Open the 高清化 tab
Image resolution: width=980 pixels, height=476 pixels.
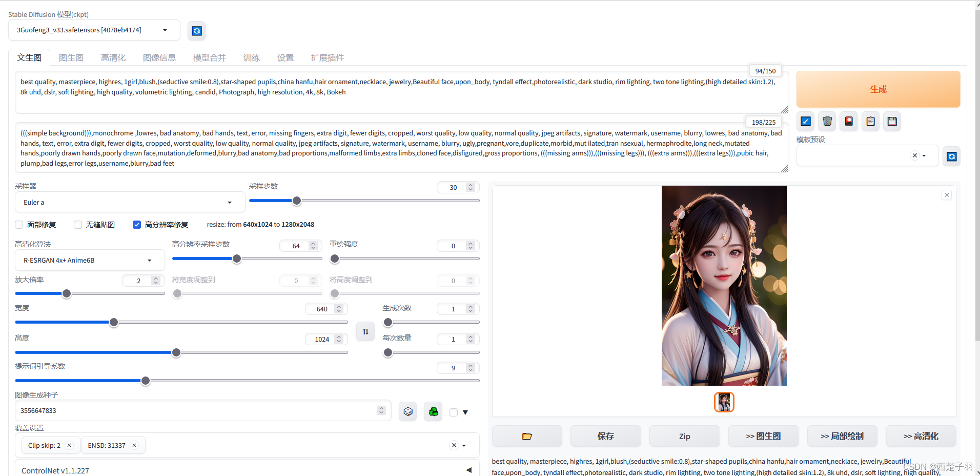click(113, 57)
